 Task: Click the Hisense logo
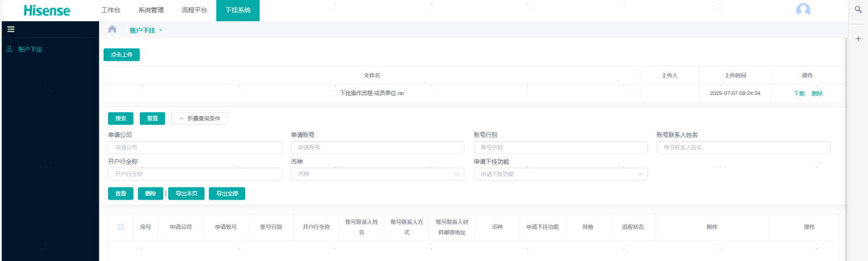pyautogui.click(x=47, y=10)
